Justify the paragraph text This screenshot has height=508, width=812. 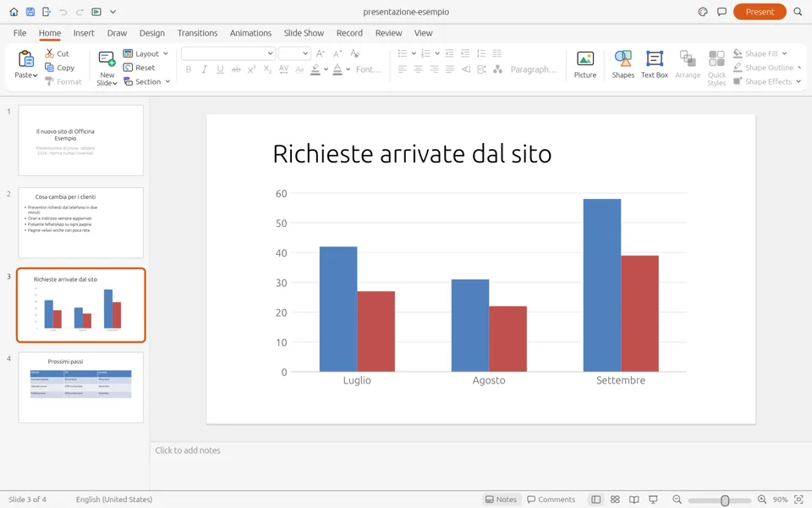coord(449,69)
